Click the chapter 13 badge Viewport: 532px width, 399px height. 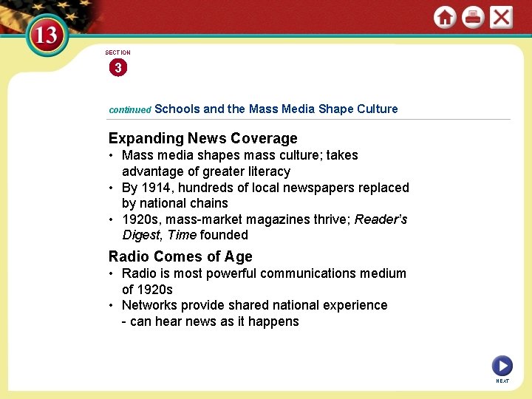point(47,35)
